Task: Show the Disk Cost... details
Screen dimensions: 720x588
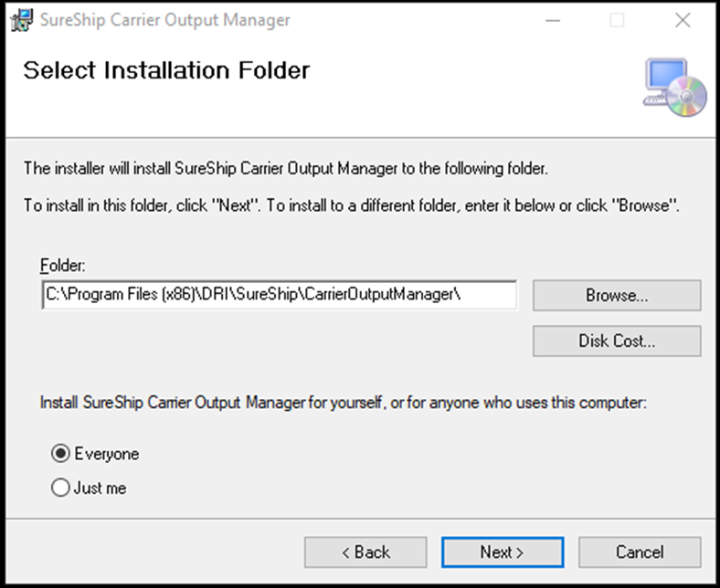Action: (617, 341)
